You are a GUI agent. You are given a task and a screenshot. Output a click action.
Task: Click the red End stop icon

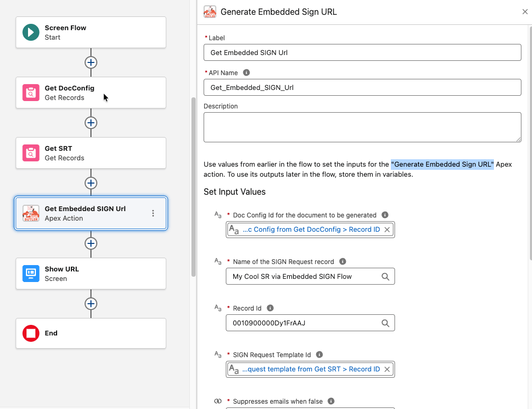click(31, 333)
